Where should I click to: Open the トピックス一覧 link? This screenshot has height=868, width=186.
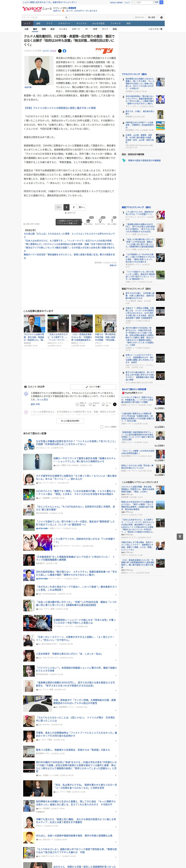click(x=155, y=29)
